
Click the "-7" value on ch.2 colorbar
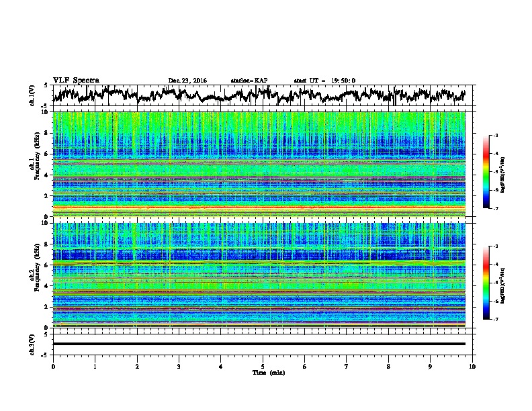coord(496,319)
